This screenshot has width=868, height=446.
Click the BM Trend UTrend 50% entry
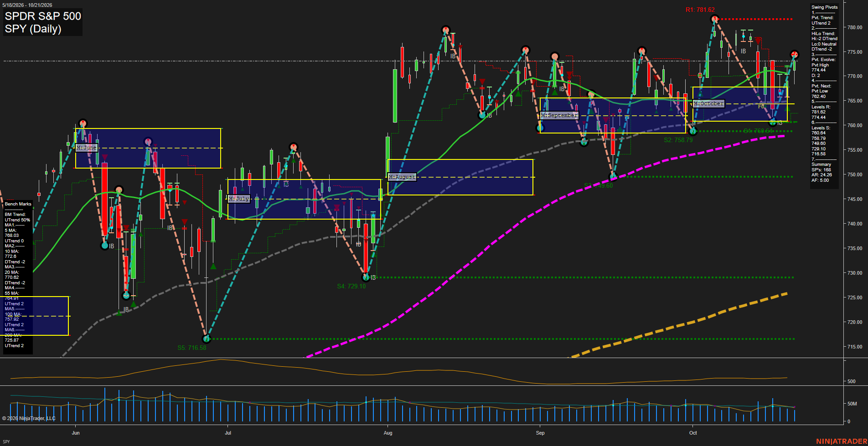(17, 217)
